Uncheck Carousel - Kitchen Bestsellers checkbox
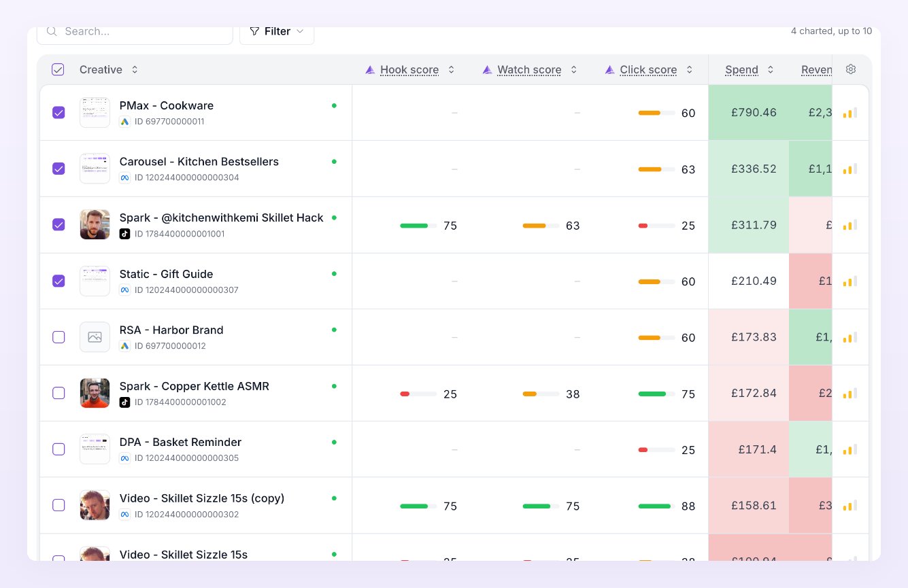The width and height of the screenshot is (908, 588). pos(58,169)
